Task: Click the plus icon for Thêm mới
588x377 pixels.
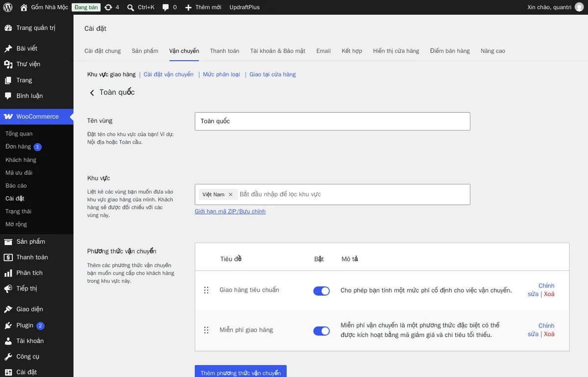Action: [188, 7]
